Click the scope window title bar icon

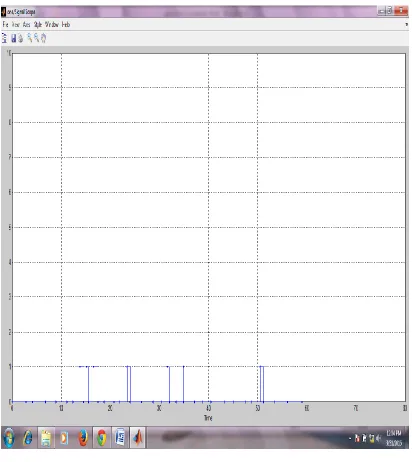tap(4, 12)
